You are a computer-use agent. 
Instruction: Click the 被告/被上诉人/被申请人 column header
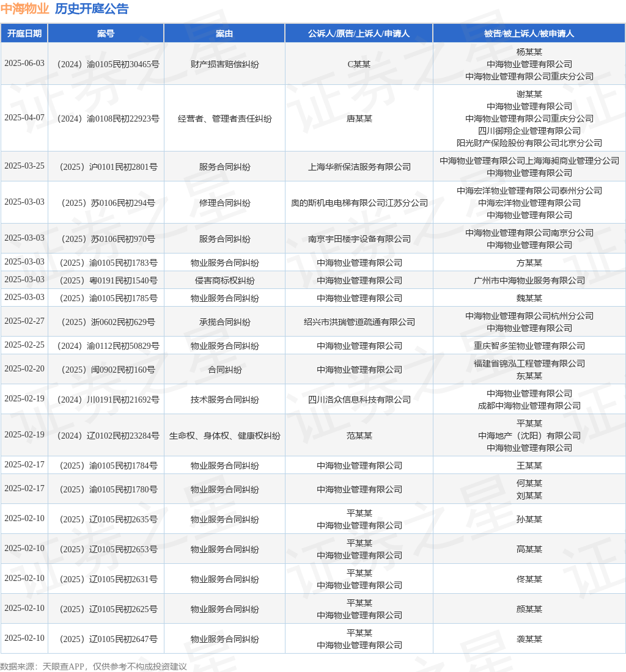529,34
